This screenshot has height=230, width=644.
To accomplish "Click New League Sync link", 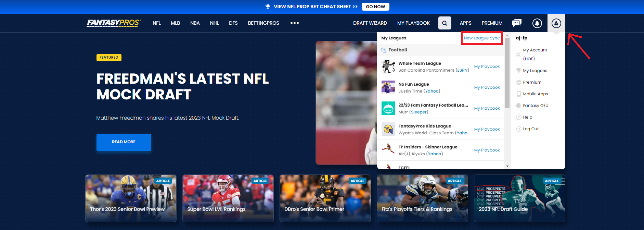I will coord(482,38).
